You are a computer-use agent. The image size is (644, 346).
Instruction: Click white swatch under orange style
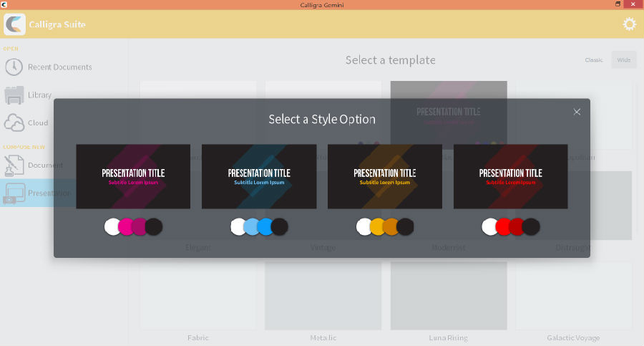click(x=363, y=226)
